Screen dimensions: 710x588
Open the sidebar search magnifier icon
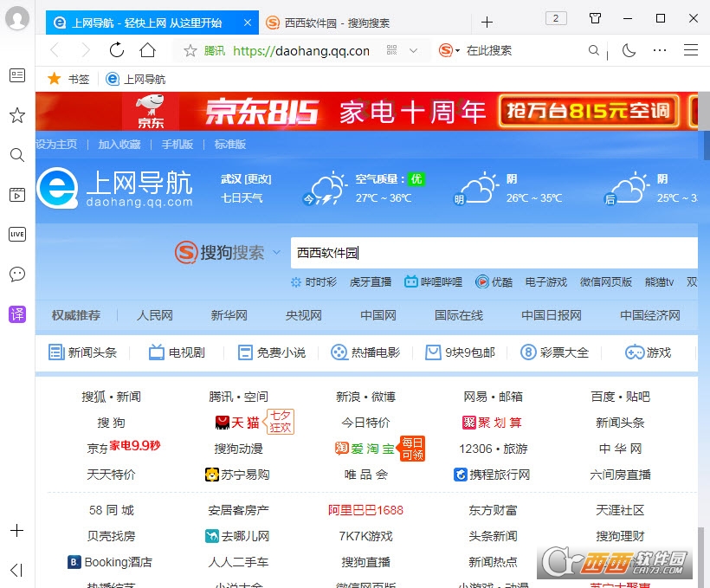click(x=17, y=155)
